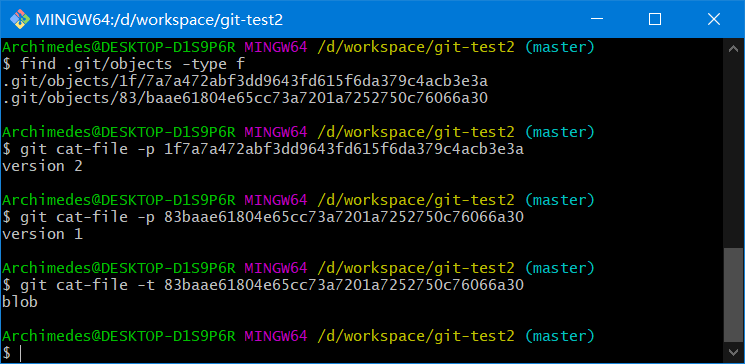This screenshot has height=364, width=745.
Task: Maximize the MINGW64 terminal window
Action: (x=655, y=19)
